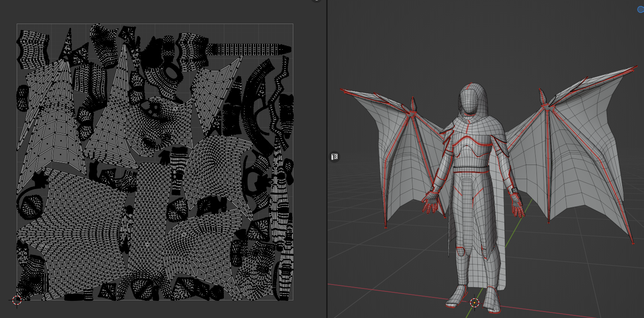
Task: Click the checkerboard texture icon in the 3D viewport
Action: 334,157
